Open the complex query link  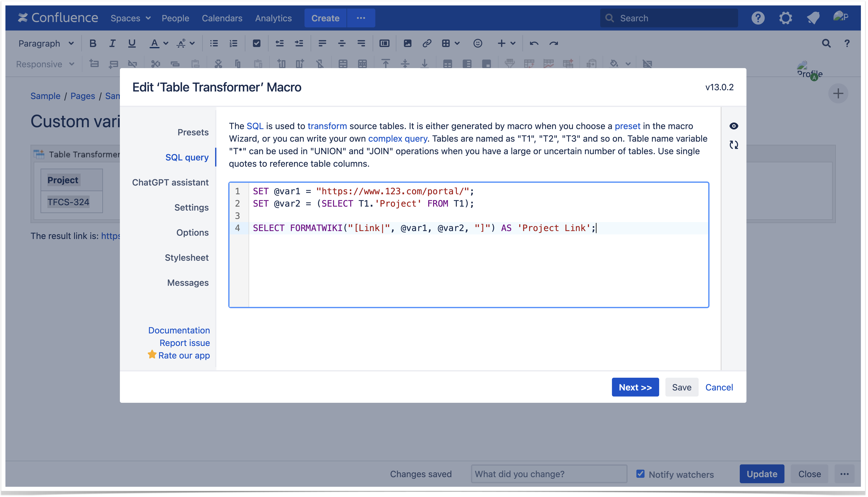pyautogui.click(x=397, y=139)
